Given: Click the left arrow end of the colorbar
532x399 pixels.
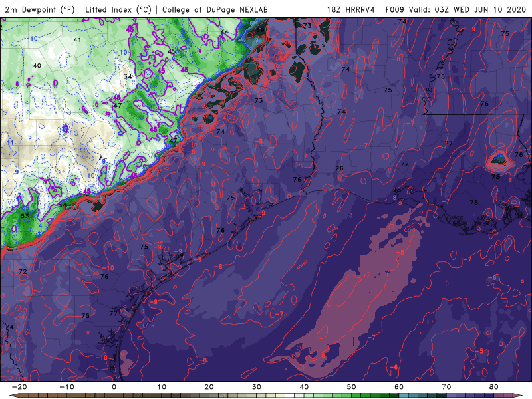Looking at the screenshot, I should point(13,396).
